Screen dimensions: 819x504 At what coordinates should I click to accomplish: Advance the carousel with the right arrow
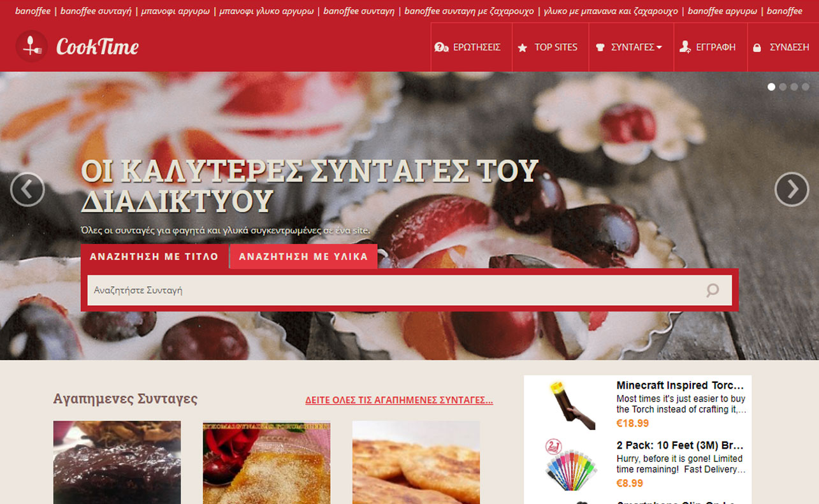792,189
